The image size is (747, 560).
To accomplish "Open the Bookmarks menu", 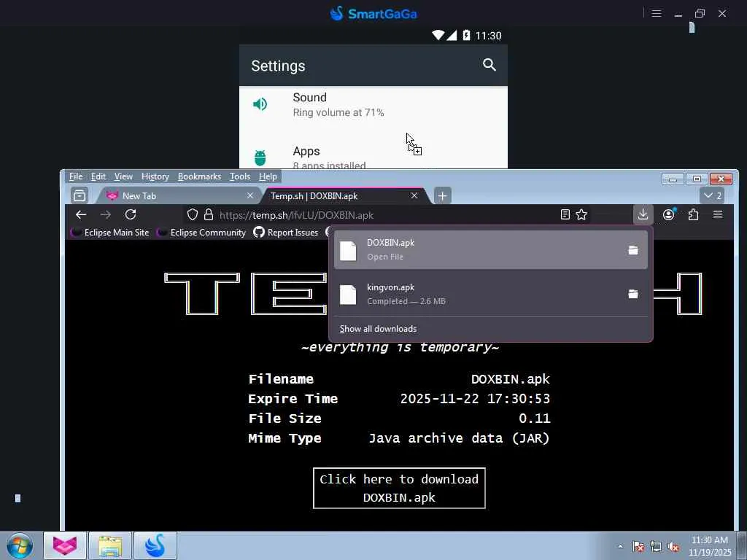I will 199,176.
